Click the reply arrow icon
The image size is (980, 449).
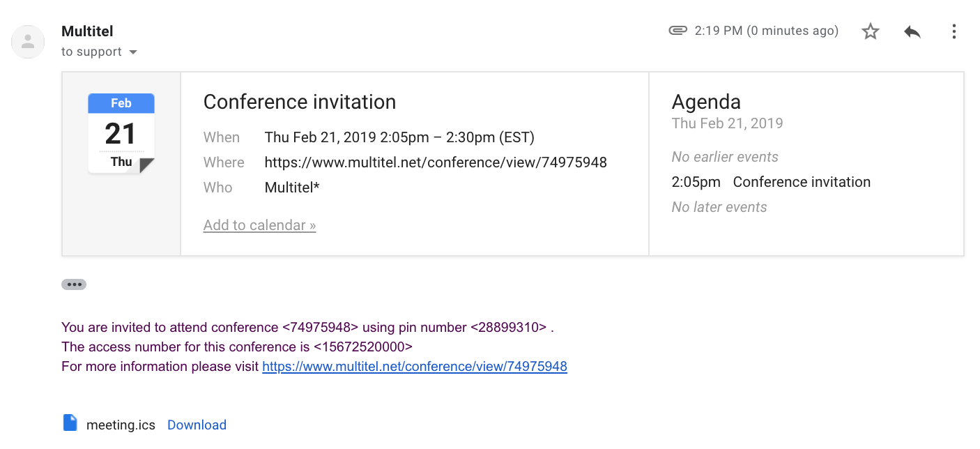[x=912, y=31]
